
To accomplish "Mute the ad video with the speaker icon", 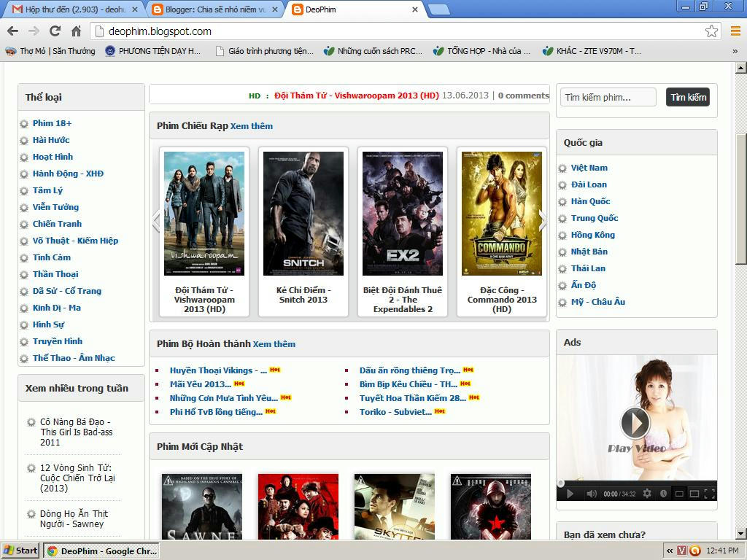I will tap(591, 494).
